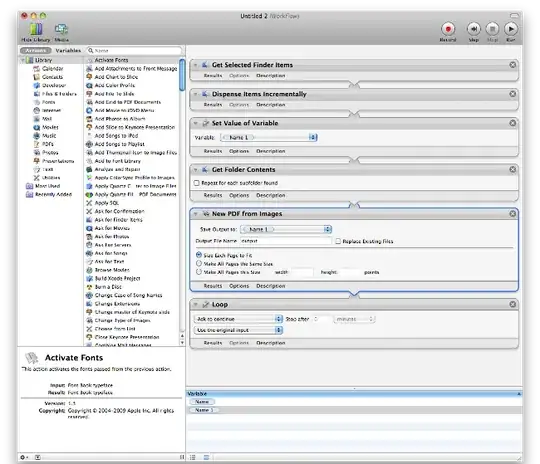Screen dimensions: 540x464
Task: Collapse the Set Value of Variable action
Action: click(x=196, y=123)
